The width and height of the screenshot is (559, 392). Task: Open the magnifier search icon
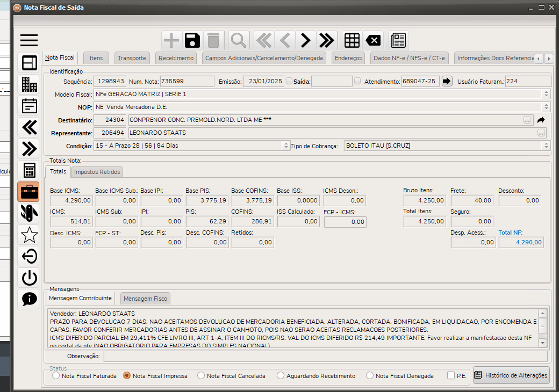point(238,40)
